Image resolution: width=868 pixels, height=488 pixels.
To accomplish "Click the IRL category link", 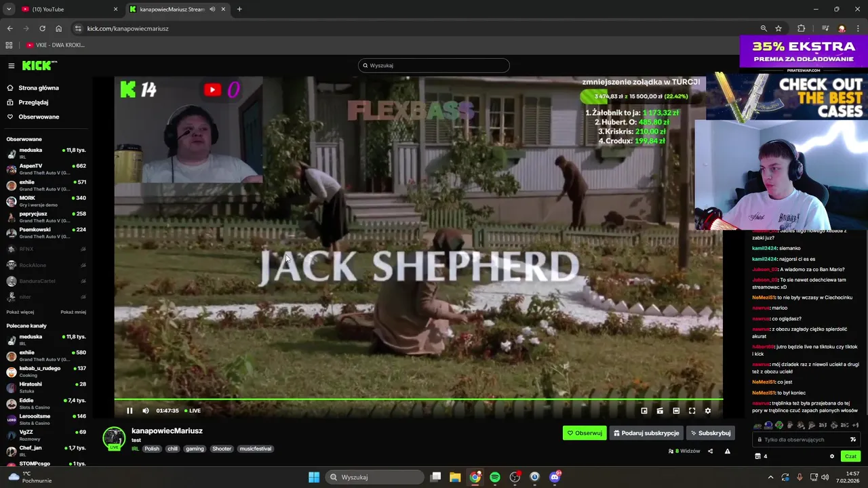I will click(135, 449).
